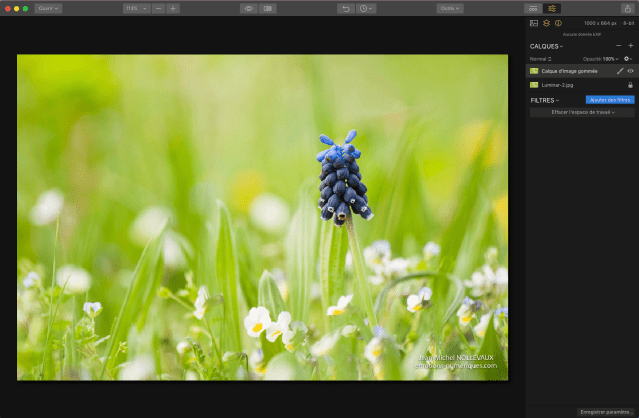Click the before/after compare icon

tap(268, 8)
